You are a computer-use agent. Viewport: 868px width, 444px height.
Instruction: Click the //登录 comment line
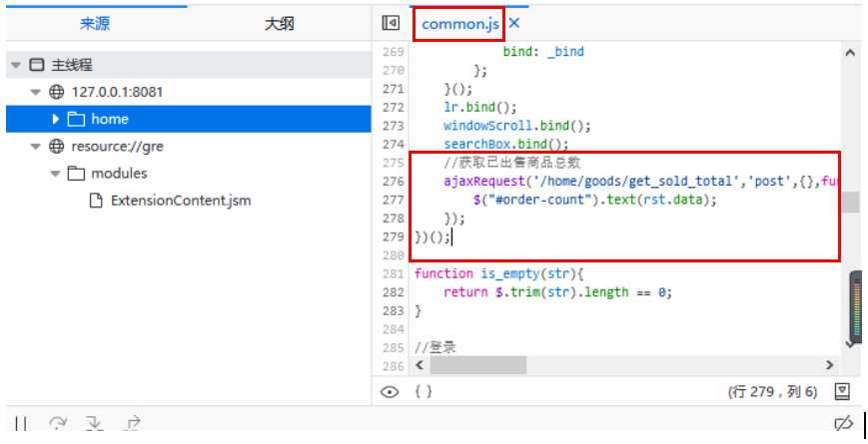click(x=435, y=348)
